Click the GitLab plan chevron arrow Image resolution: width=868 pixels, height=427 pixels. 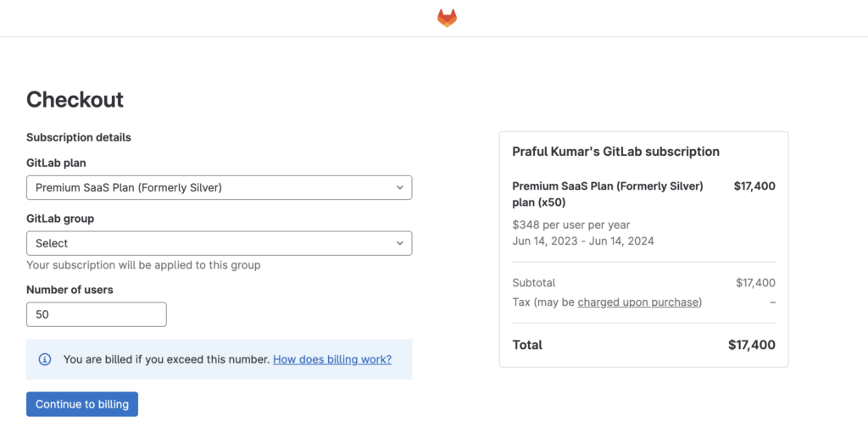[x=400, y=187]
